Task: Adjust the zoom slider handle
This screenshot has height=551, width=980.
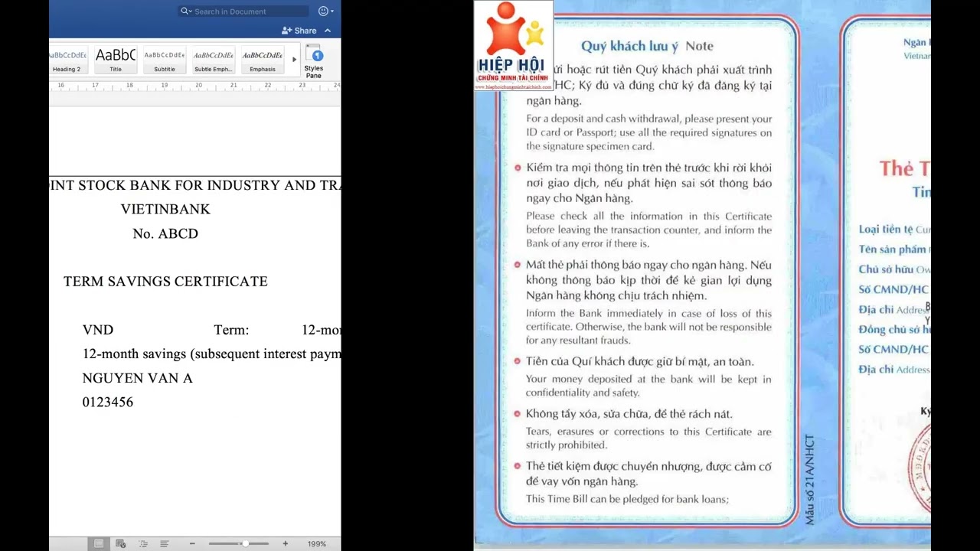Action: (x=245, y=543)
